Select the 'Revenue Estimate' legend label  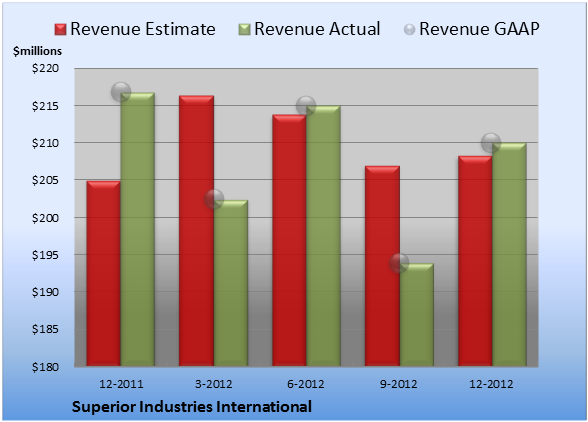click(143, 29)
